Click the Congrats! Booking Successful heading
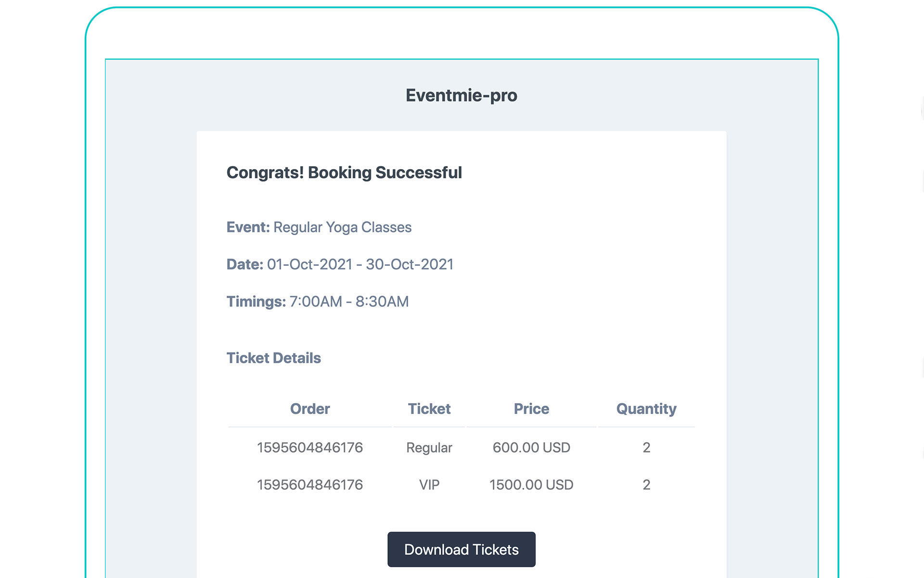 [344, 172]
